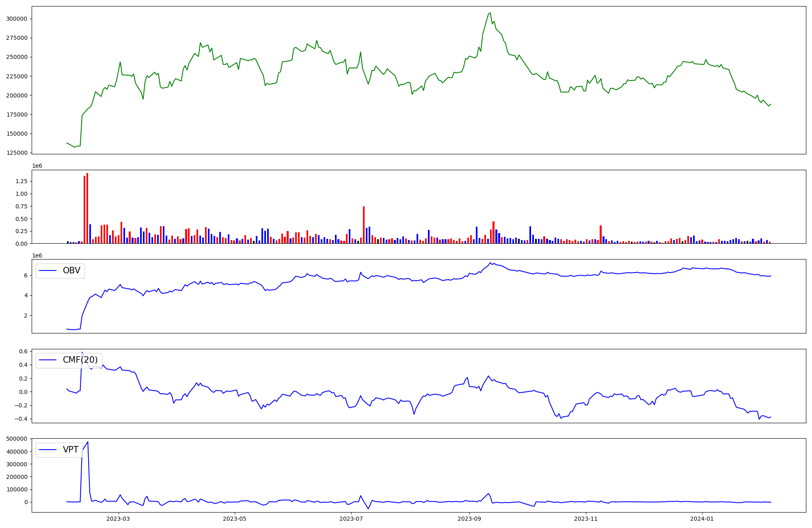
Task: Click the OBV legend box
Action: tap(60, 271)
